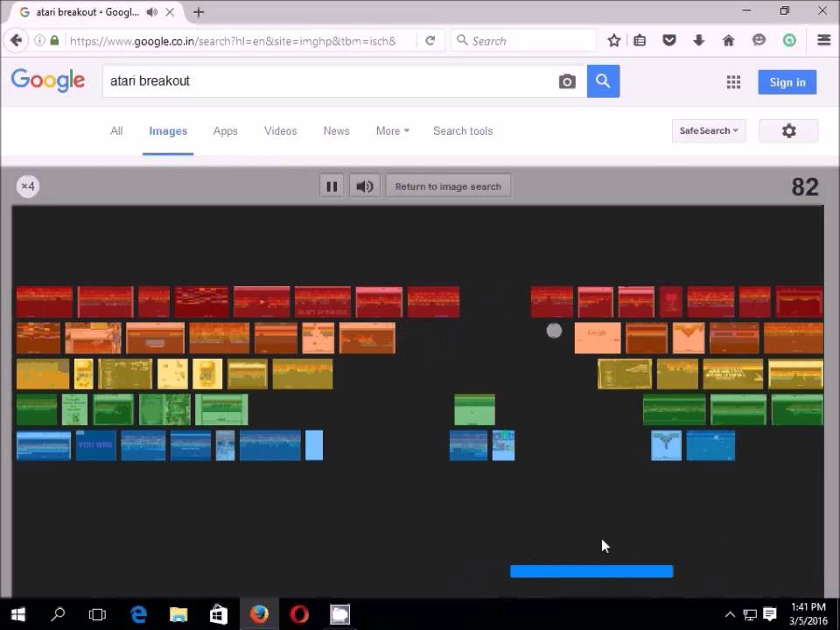The height and width of the screenshot is (630, 840).
Task: Select the atari breakout browser tab
Action: point(96,11)
